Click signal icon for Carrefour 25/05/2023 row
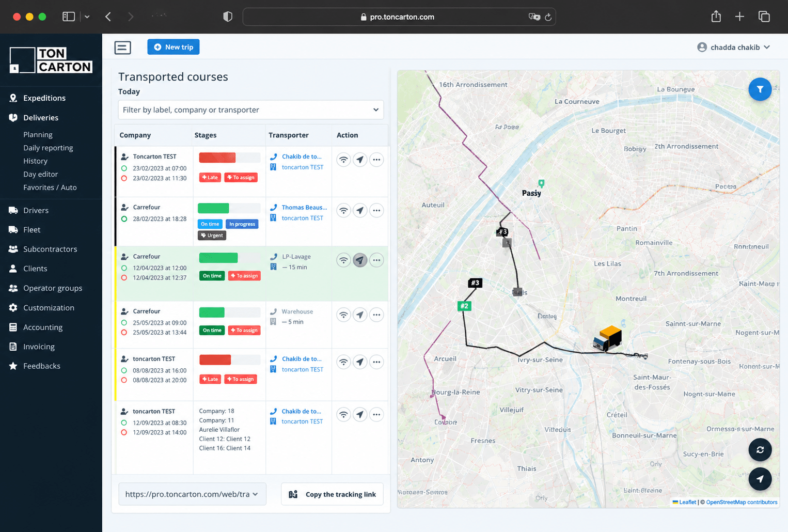This screenshot has width=788, height=532. coord(343,315)
